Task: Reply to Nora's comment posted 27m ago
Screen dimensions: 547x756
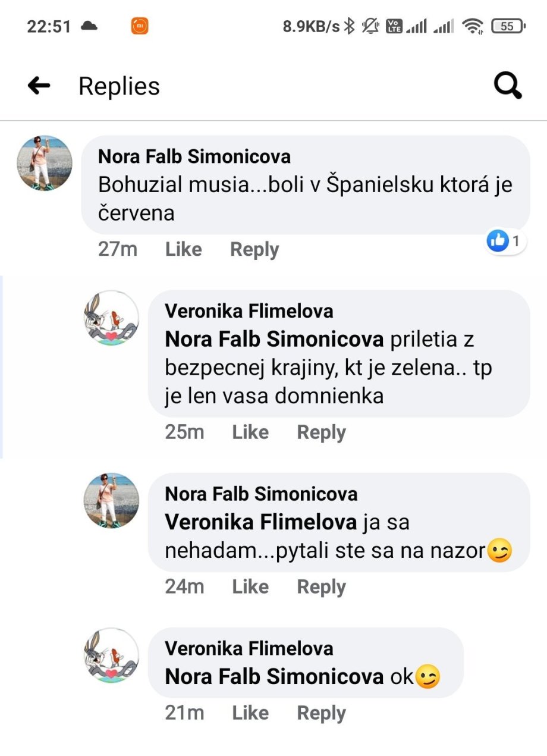Action: pyautogui.click(x=254, y=249)
